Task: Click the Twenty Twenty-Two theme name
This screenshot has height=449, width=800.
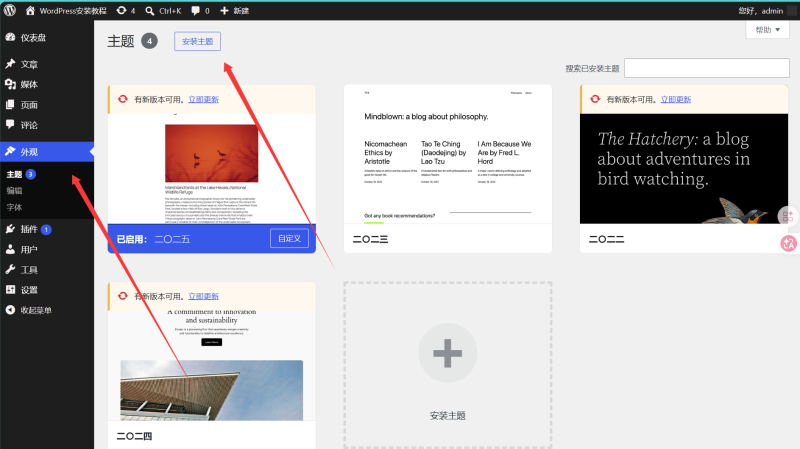Action: coord(607,239)
